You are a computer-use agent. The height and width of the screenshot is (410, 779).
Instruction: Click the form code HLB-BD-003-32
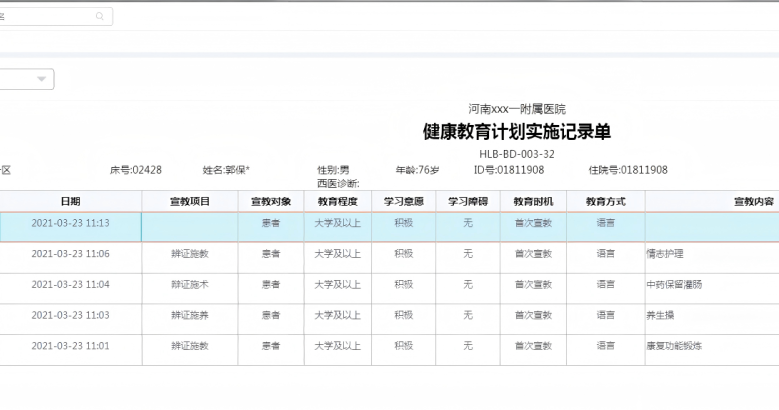click(517, 154)
